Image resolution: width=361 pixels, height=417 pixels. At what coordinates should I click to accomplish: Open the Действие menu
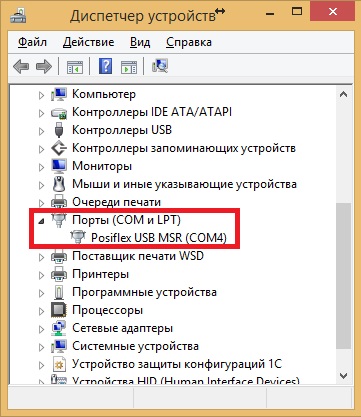[x=88, y=42]
